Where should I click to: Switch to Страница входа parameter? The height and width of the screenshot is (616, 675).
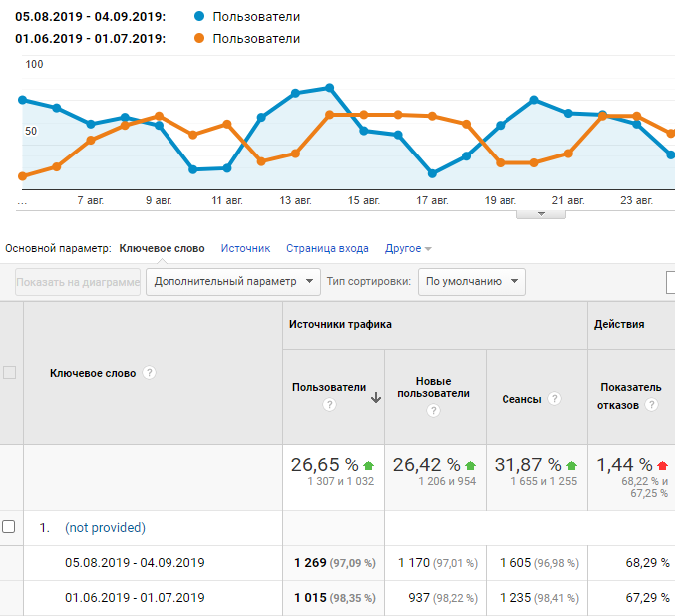coord(327,249)
